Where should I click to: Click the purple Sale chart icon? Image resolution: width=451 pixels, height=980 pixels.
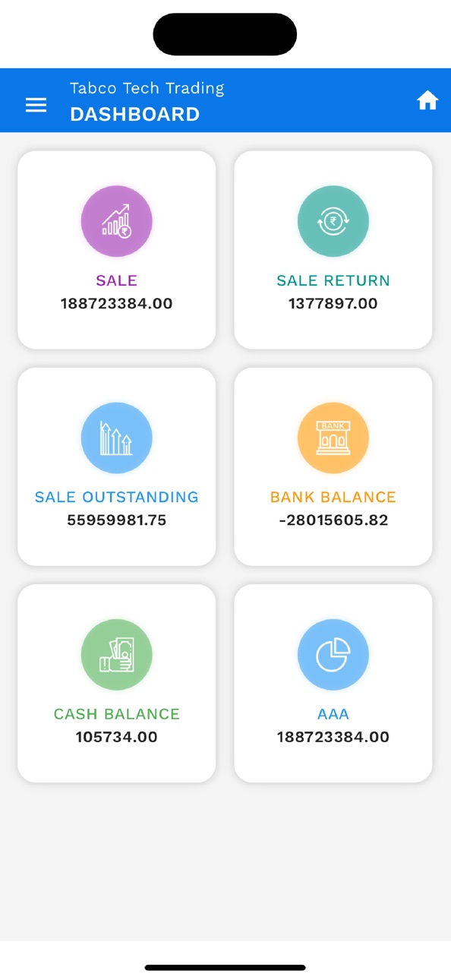click(117, 221)
